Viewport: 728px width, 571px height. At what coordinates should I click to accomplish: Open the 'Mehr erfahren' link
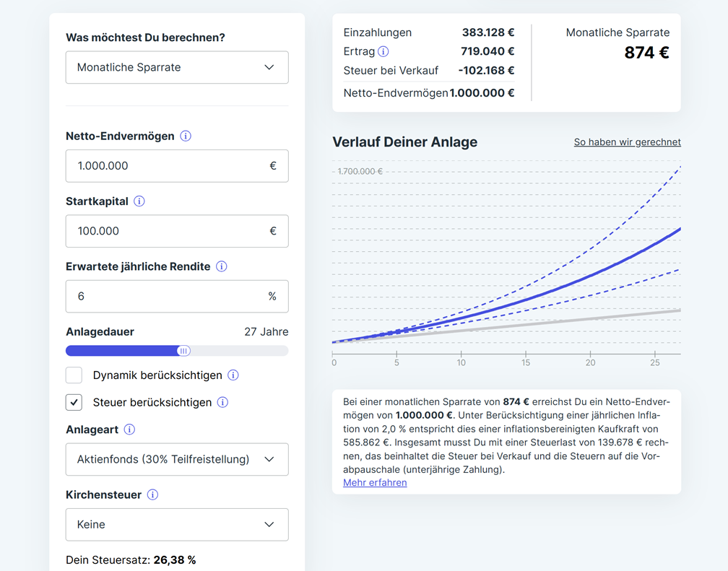pos(375,482)
